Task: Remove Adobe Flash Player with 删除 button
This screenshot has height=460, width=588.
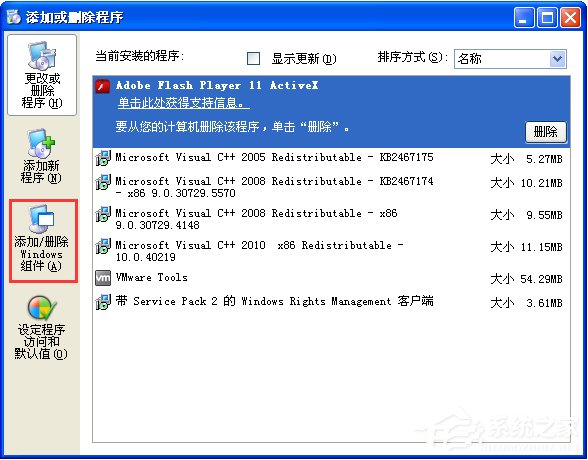Action: pyautogui.click(x=545, y=132)
